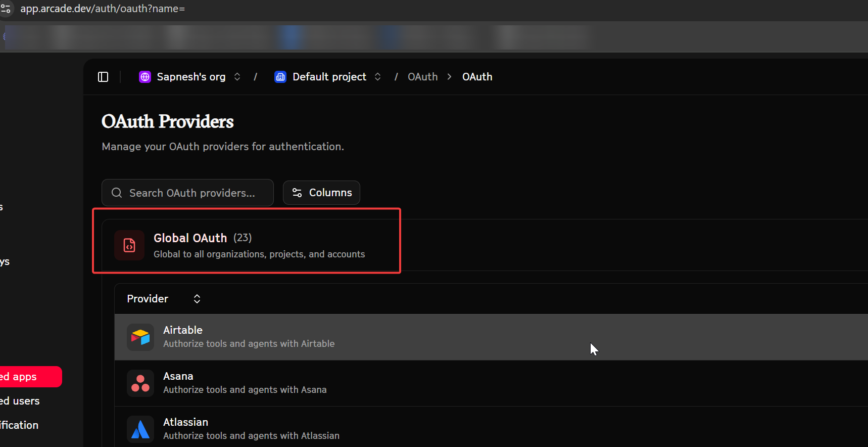Select Default project in breadcrumb

(329, 77)
